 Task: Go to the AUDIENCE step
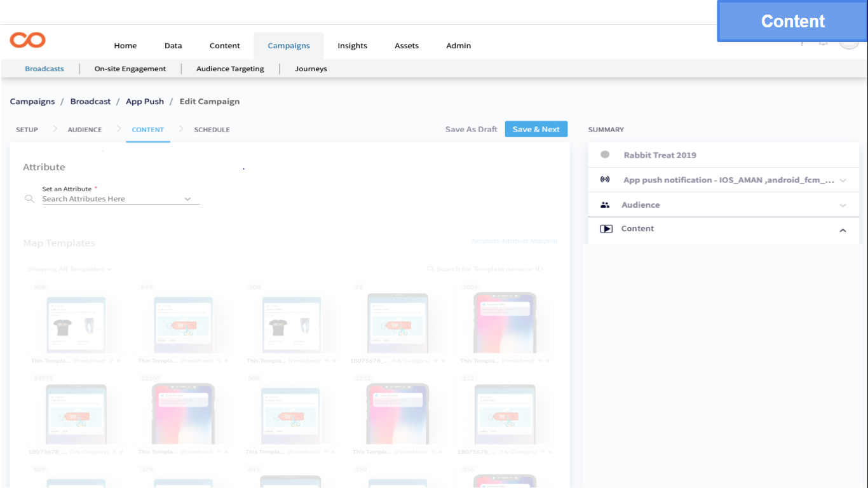pyautogui.click(x=85, y=130)
